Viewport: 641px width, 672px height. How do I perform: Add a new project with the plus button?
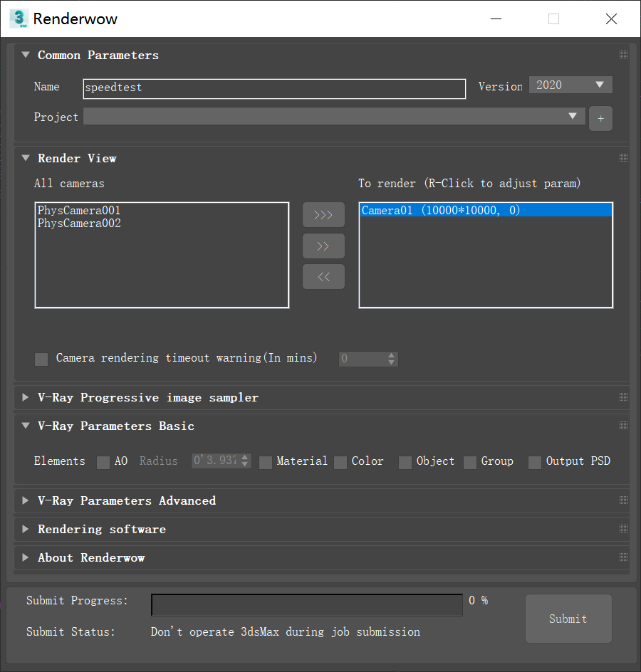click(x=600, y=119)
